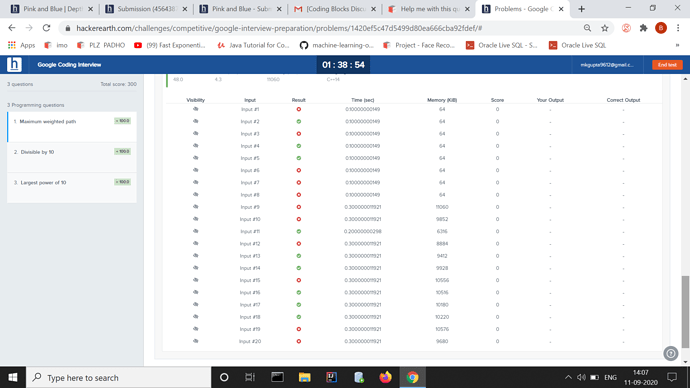Toggle visibility icon for Input #1

[x=195, y=109]
